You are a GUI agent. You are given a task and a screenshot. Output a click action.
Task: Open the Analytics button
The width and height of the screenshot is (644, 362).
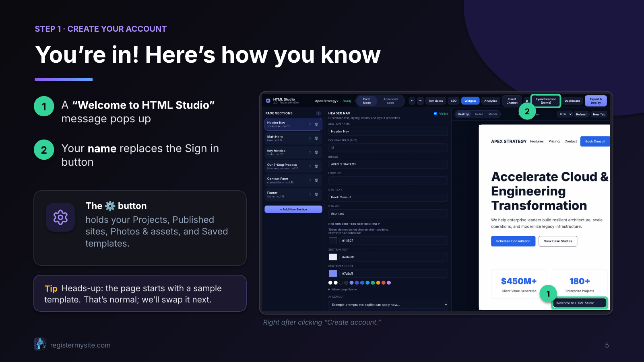491,101
